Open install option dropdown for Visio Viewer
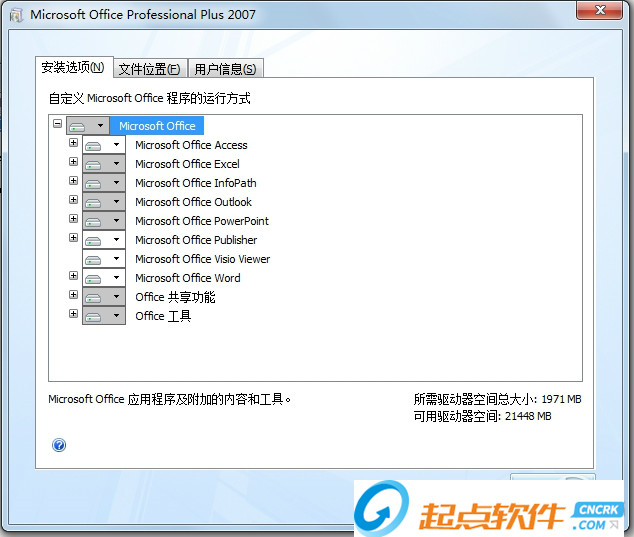634x537 pixels. click(x=104, y=259)
